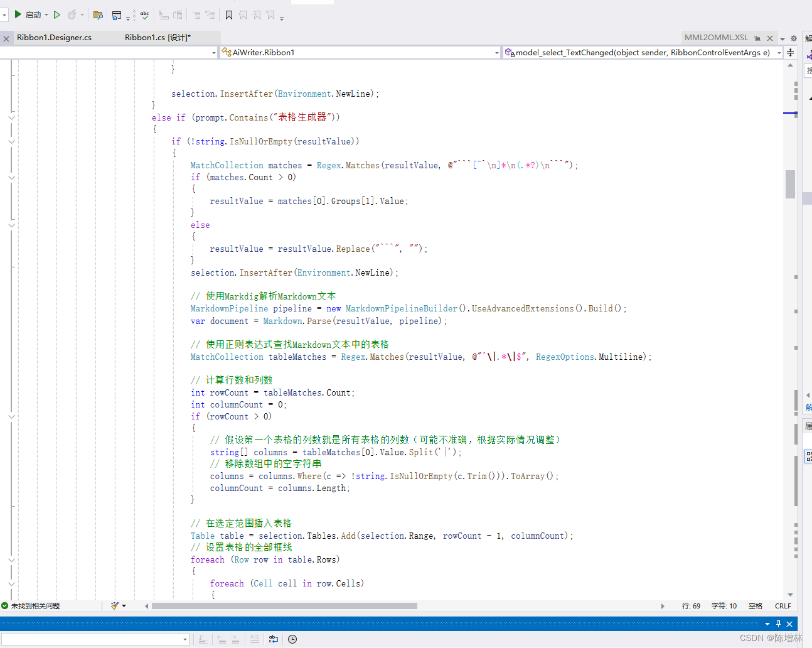Go to previous bookmark icon

tap(243, 15)
